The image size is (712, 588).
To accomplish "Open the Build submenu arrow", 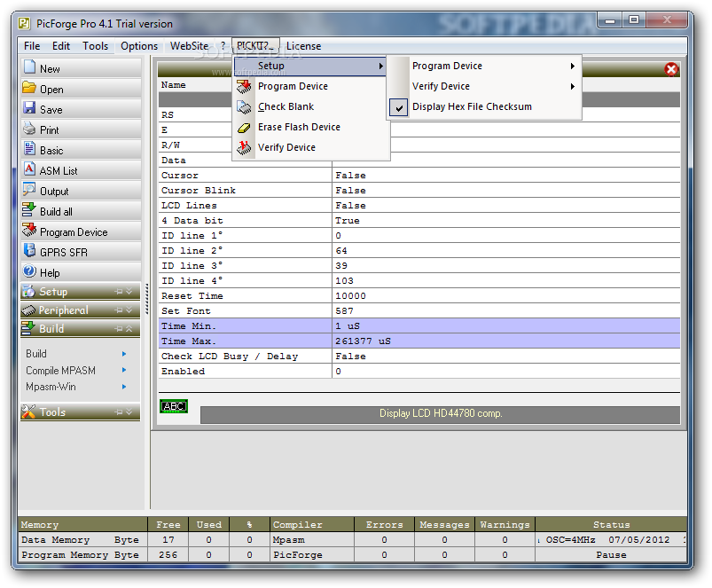I will click(124, 354).
